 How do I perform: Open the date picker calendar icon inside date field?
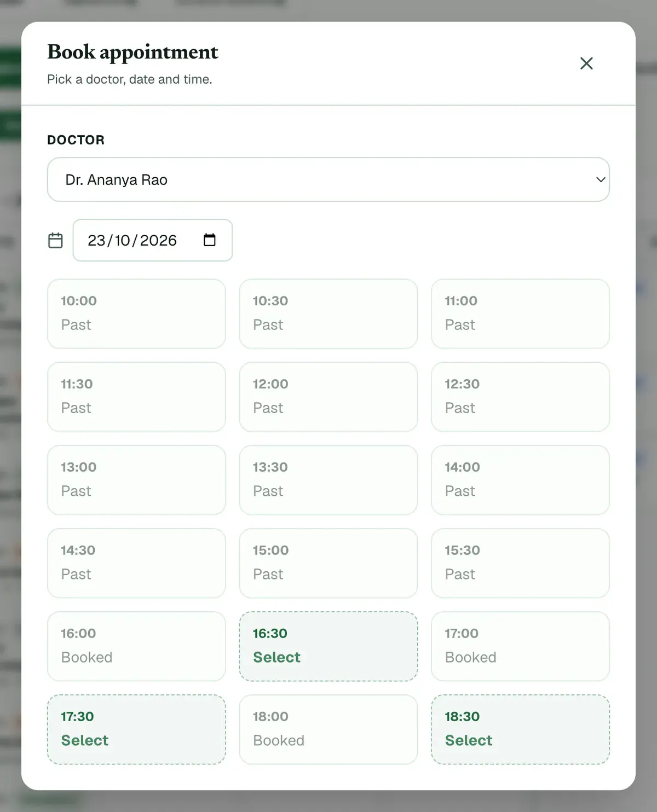tap(210, 240)
